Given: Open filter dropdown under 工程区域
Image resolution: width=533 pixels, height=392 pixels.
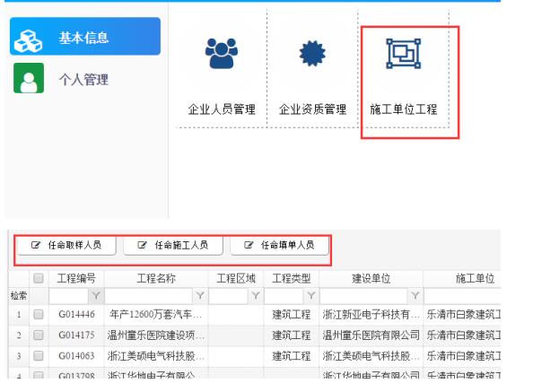Looking at the screenshot, I should click(256, 295).
